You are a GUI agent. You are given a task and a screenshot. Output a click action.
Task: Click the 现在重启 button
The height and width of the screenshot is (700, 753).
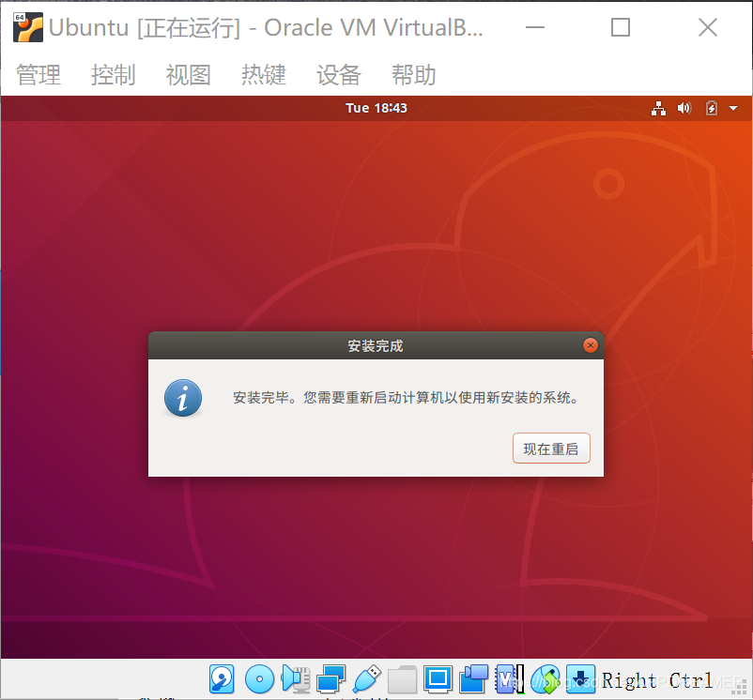coord(551,449)
